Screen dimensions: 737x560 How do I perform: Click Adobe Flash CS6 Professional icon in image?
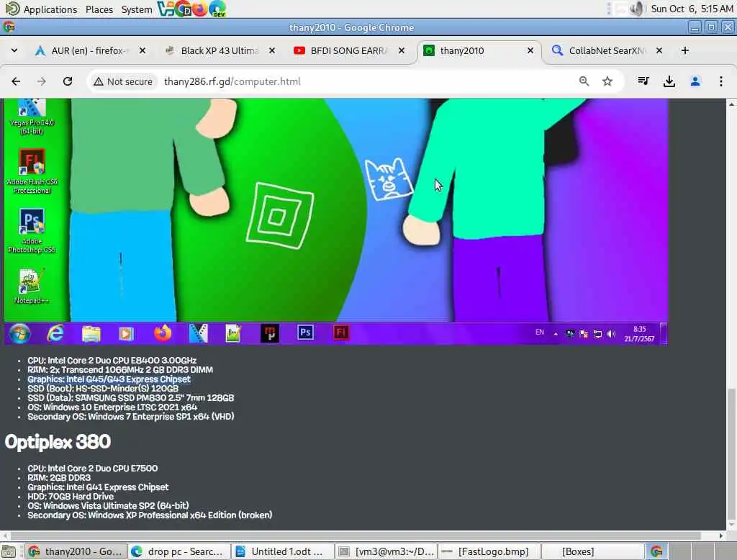point(32,171)
